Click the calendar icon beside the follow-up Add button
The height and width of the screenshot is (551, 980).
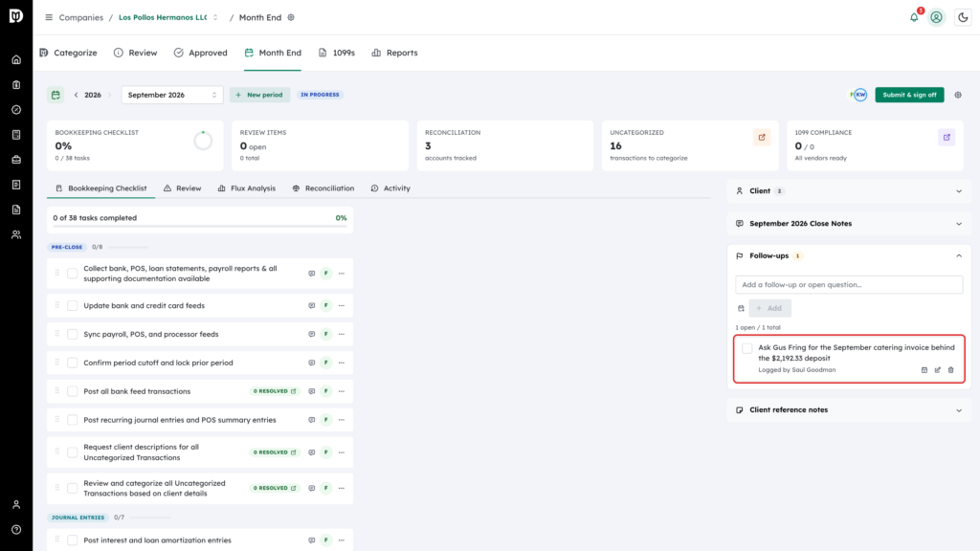[x=742, y=309]
